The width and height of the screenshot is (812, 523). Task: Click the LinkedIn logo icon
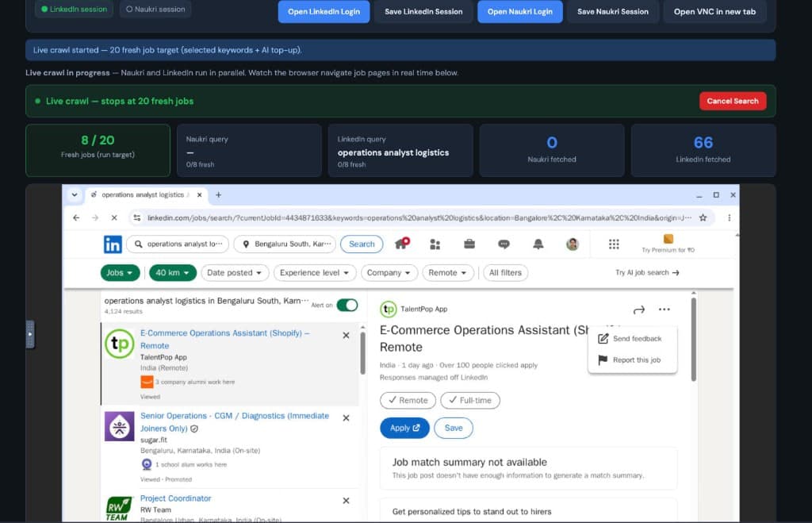click(x=113, y=244)
